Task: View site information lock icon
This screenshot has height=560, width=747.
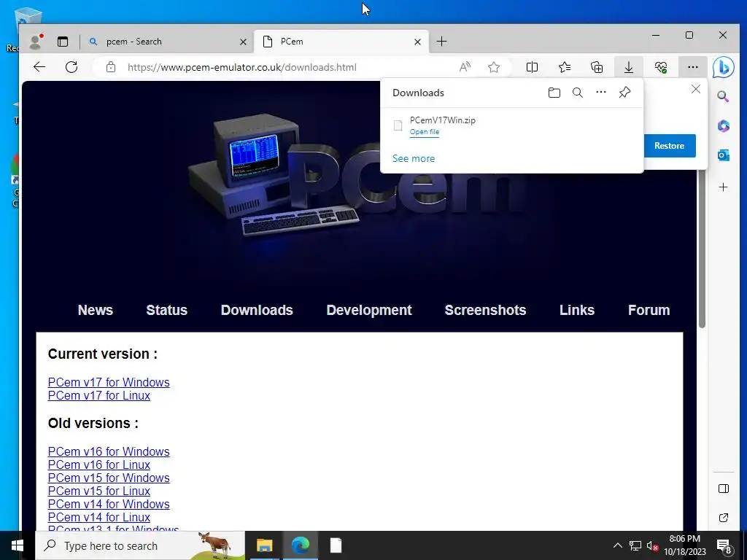Action: tap(111, 67)
